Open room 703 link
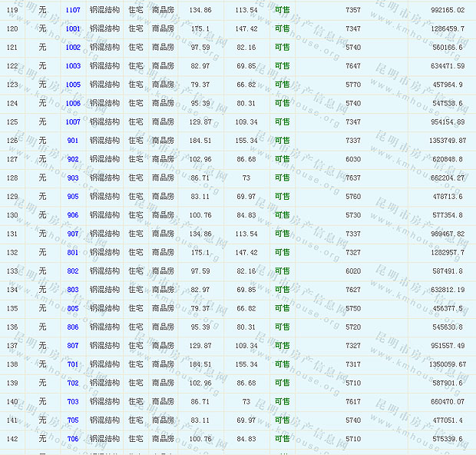The height and width of the screenshot is (455, 476). [73, 401]
